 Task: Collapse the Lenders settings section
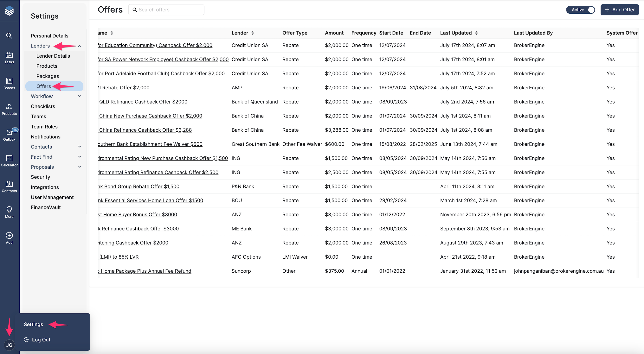80,46
